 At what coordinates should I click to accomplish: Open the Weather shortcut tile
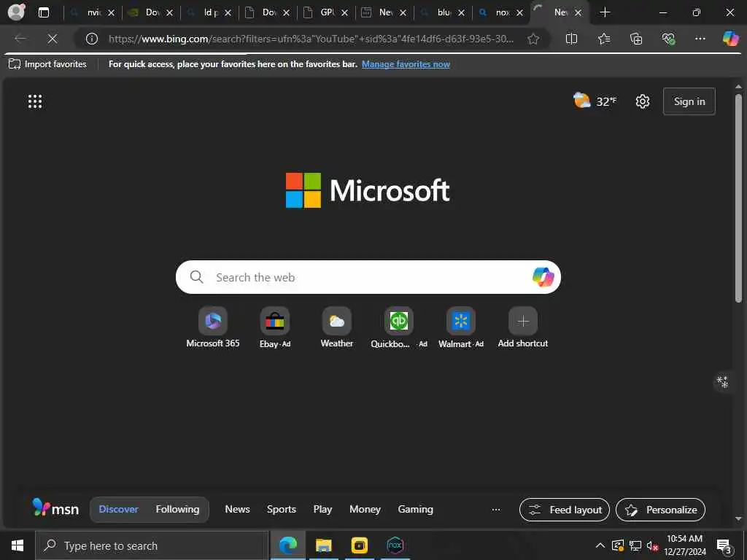pyautogui.click(x=337, y=327)
